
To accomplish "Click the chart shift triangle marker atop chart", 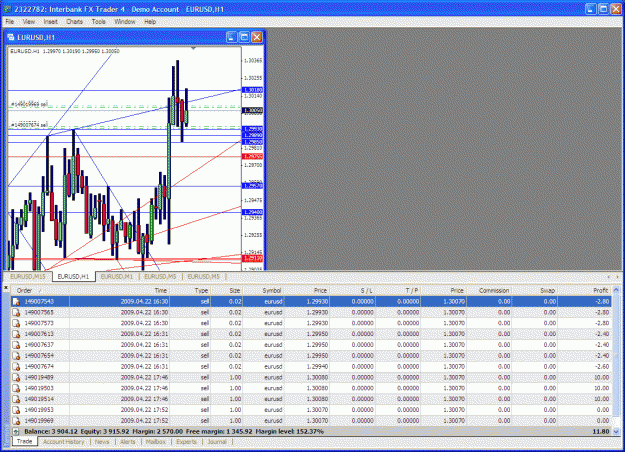I will [x=193, y=48].
